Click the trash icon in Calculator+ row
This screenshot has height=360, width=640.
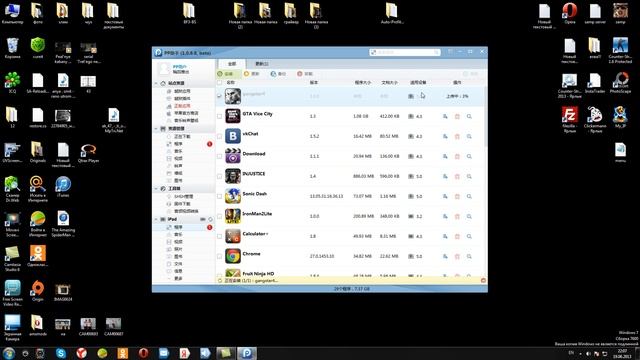457,236
